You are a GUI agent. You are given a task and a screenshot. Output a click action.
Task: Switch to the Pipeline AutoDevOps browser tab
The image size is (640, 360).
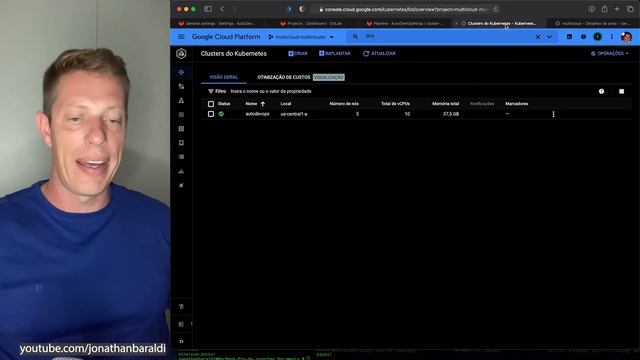[x=405, y=23]
